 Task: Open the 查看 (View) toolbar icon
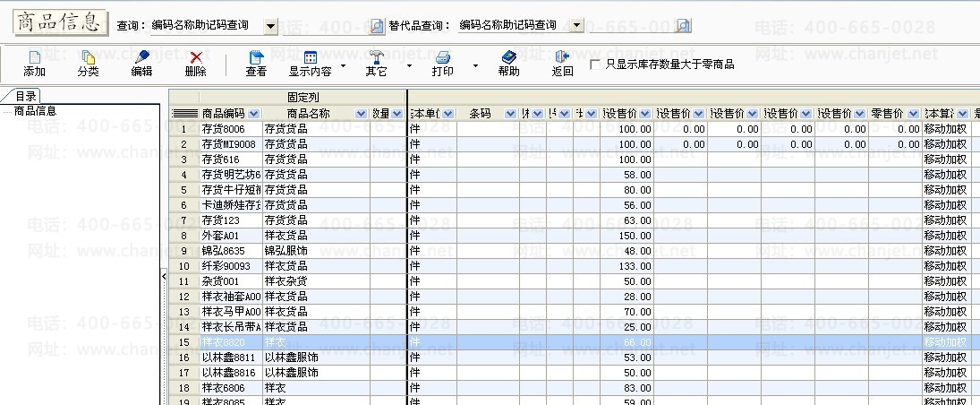256,58
